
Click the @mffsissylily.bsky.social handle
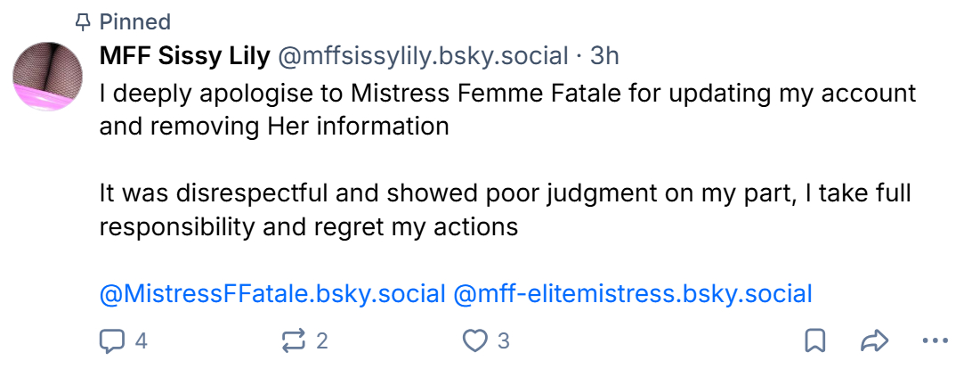click(423, 56)
